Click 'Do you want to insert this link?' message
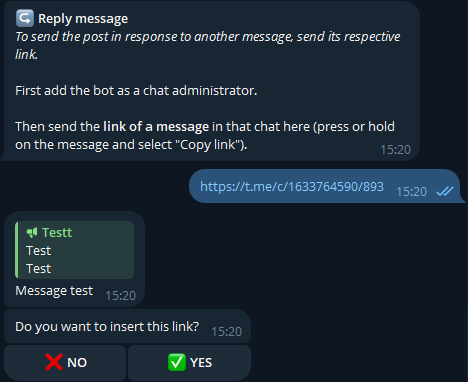 click(x=107, y=327)
